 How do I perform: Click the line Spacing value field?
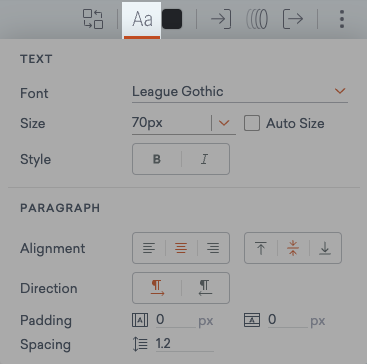(x=184, y=344)
